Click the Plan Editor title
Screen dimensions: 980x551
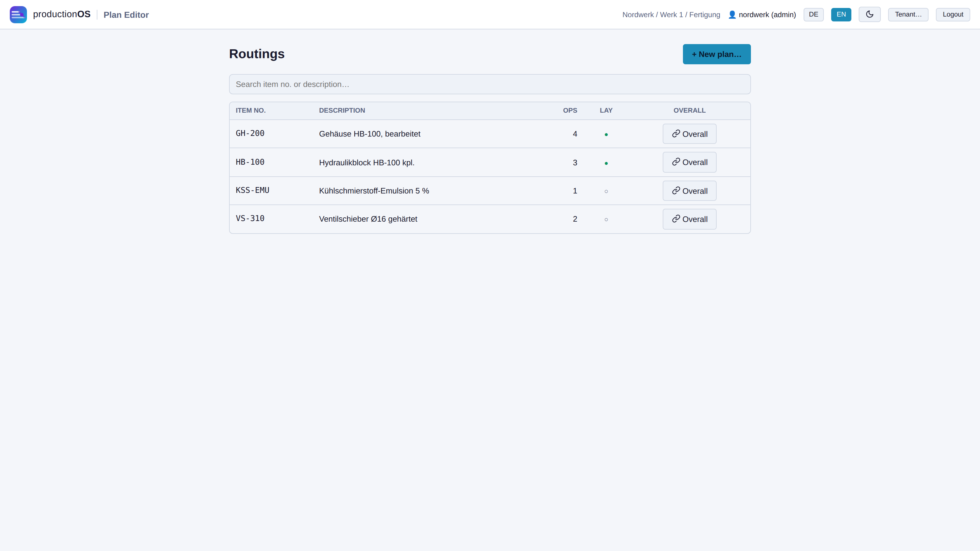[x=126, y=15]
